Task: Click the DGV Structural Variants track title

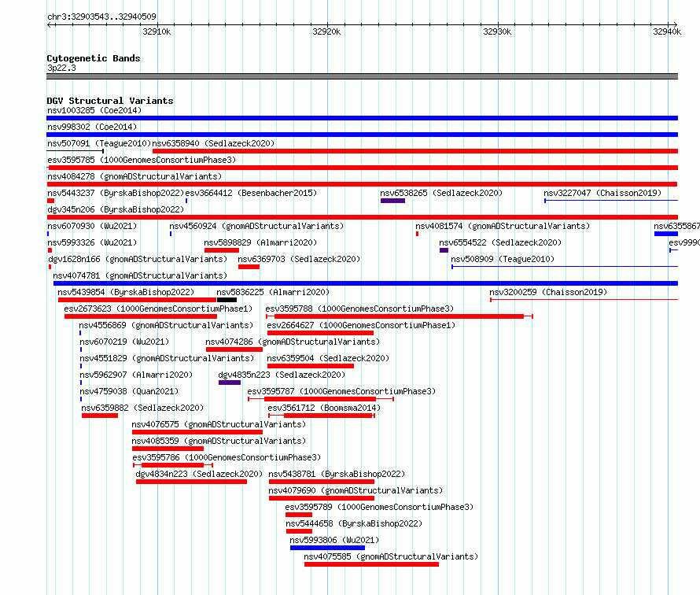Action: coord(110,101)
